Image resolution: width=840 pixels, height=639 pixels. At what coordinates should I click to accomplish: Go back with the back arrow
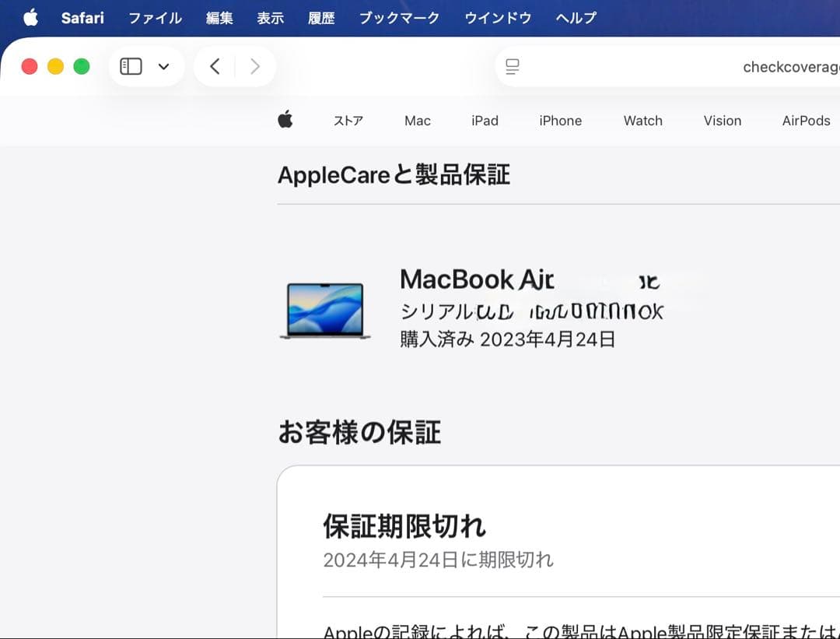(215, 66)
